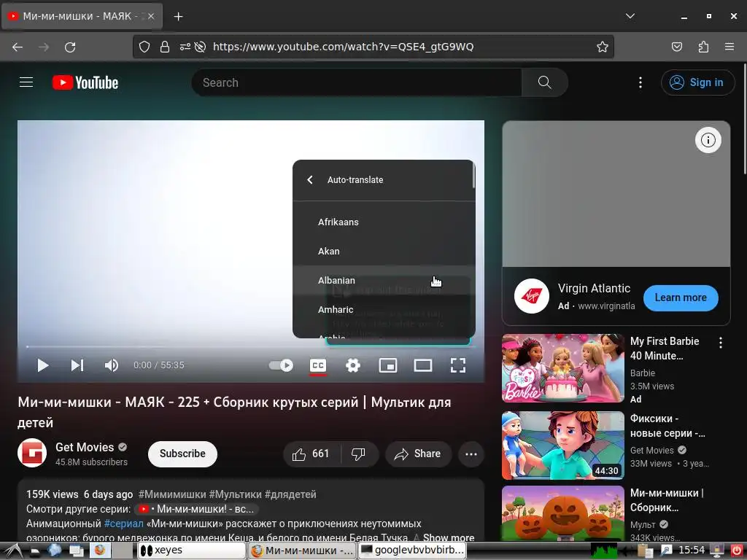Switch to googlevbvbvbirb taskbar window
The width and height of the screenshot is (747, 560).
pyautogui.click(x=411, y=551)
